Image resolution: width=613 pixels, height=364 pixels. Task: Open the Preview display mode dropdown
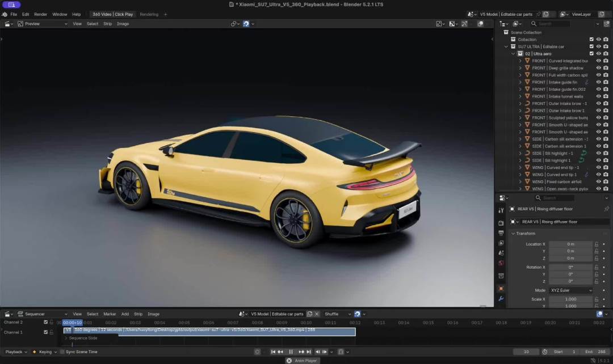42,24
